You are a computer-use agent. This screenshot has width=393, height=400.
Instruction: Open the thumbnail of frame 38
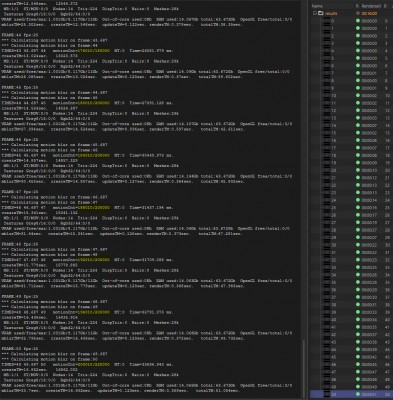point(327,305)
